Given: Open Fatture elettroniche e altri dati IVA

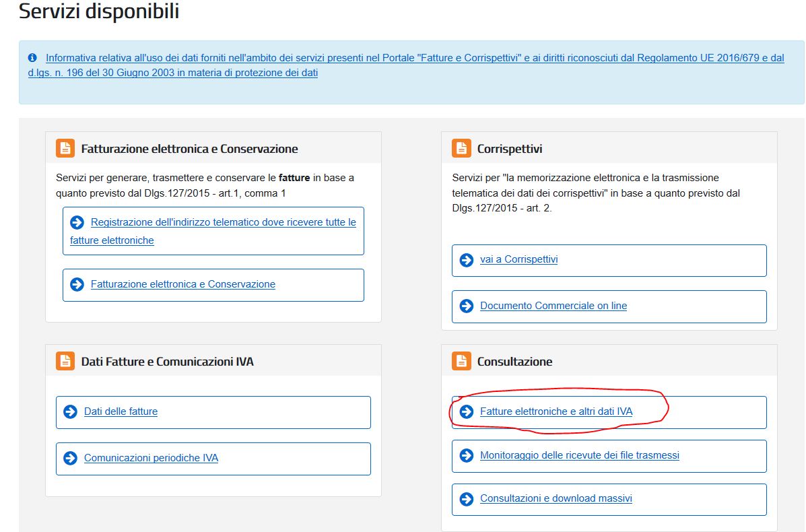Looking at the screenshot, I should point(556,411).
